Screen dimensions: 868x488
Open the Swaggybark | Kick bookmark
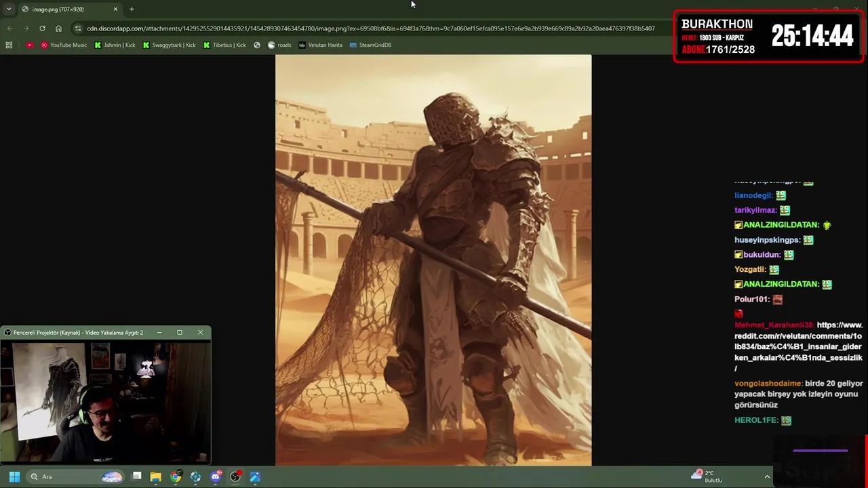point(169,45)
